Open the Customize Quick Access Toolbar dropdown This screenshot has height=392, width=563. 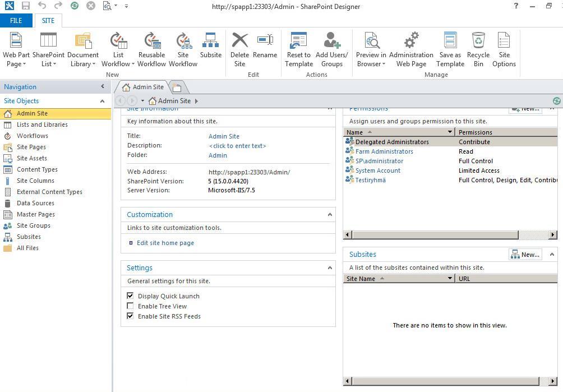pyautogui.click(x=126, y=6)
